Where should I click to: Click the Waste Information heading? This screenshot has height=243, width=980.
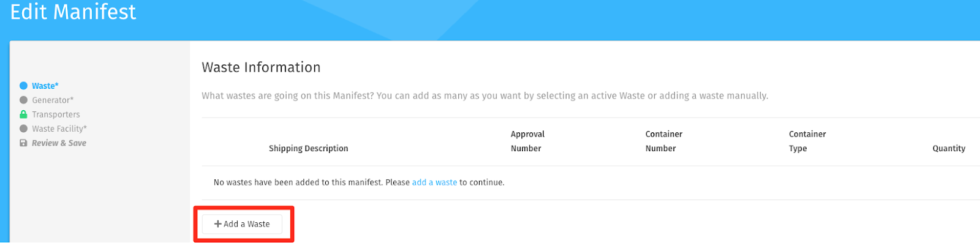pos(261,67)
